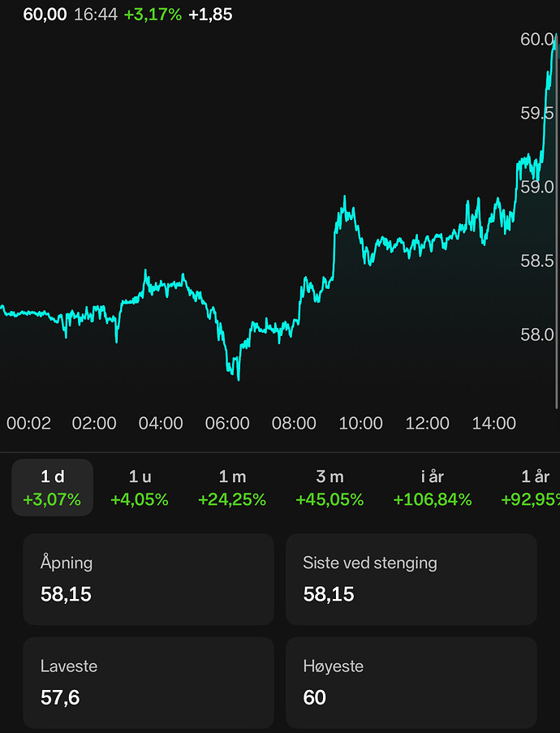Switch to the 1 u range tab

140,488
